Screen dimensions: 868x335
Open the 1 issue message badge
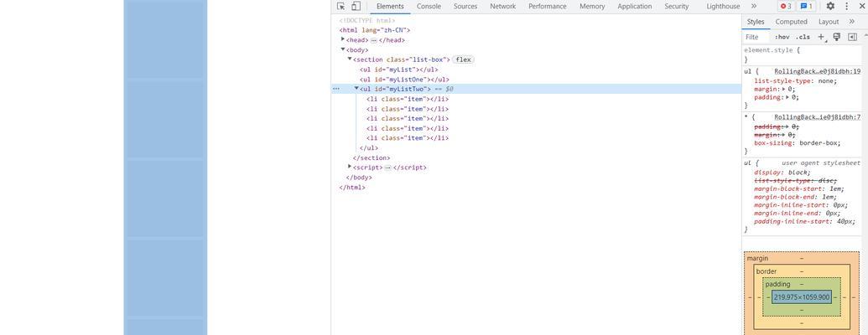coord(807,6)
